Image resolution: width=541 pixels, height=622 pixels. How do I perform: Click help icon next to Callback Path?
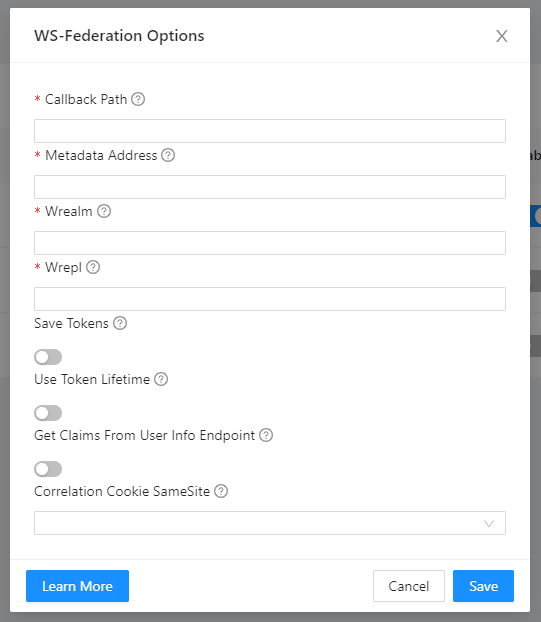tap(138, 99)
